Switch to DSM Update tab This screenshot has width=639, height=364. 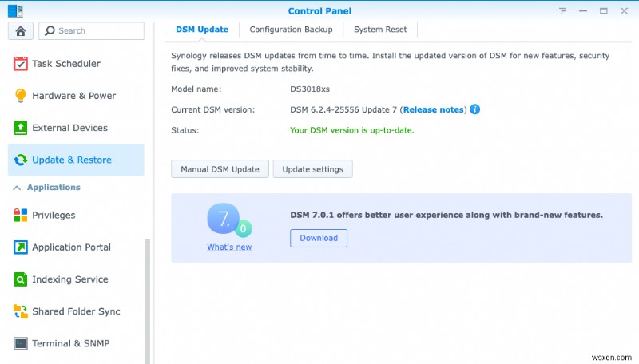coord(202,30)
